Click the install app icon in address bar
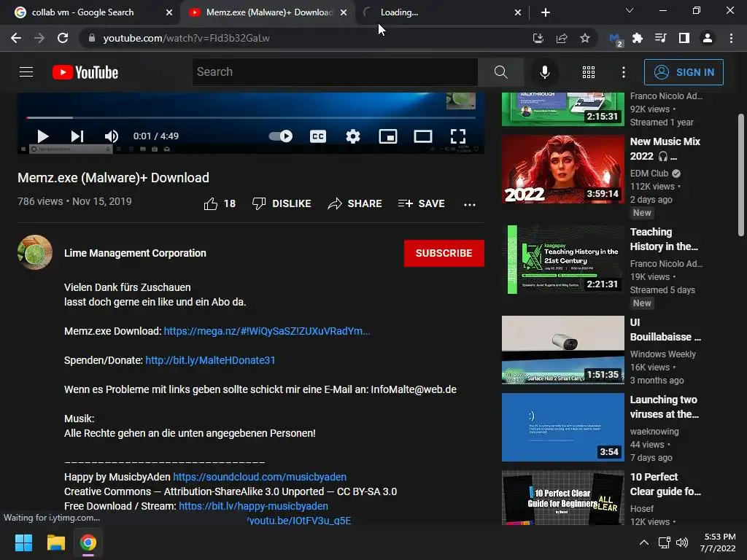The width and height of the screenshot is (747, 560). (x=538, y=38)
